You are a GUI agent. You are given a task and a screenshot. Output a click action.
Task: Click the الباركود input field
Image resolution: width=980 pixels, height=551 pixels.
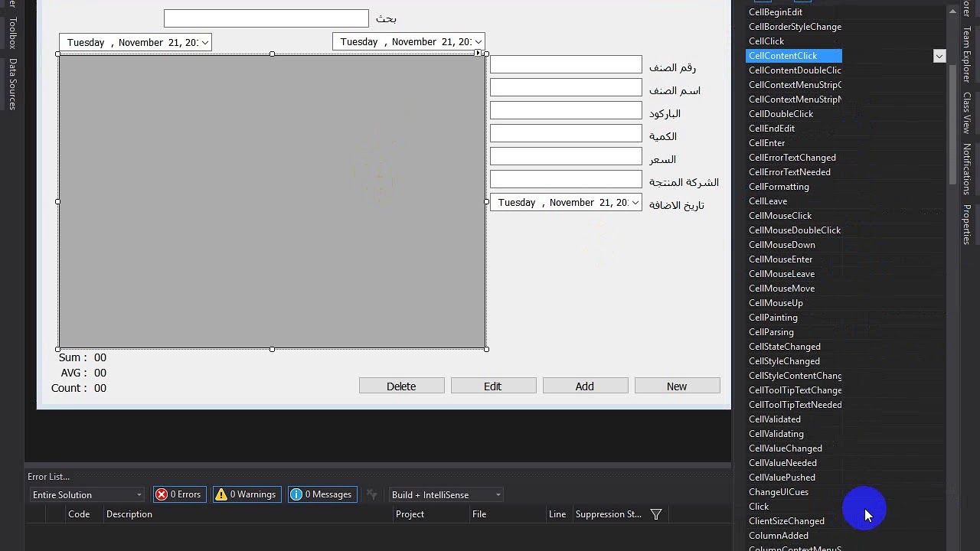click(566, 111)
